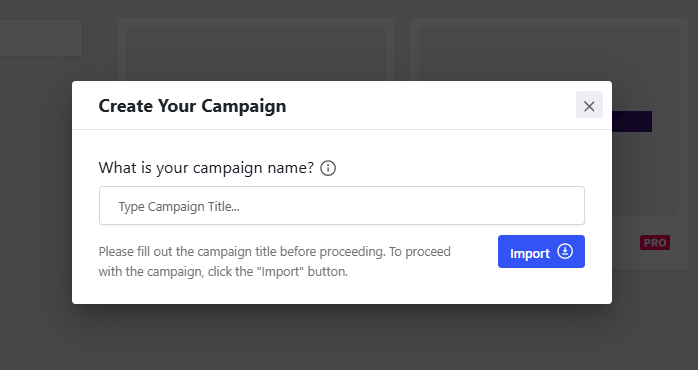Select the dimmed template card above the dialog's left half
Viewport: 698px width, 370px height.
256,49
